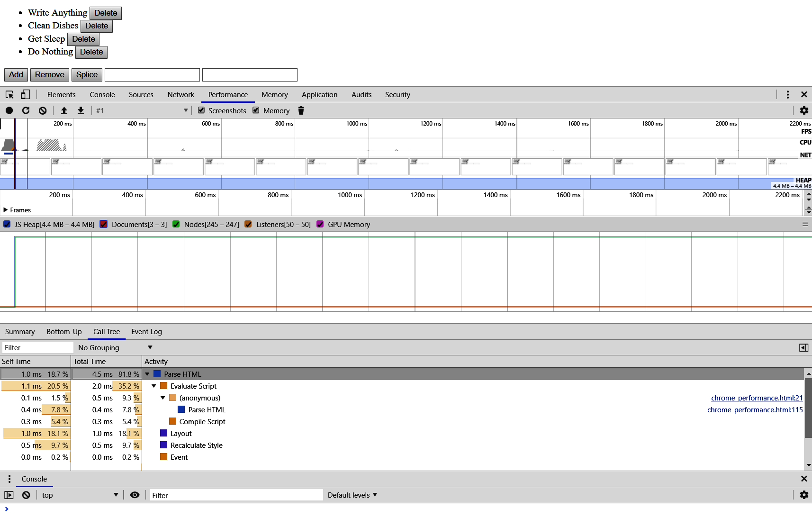Image resolution: width=812 pixels, height=518 pixels.
Task: Open Performance capture settings gear
Action: pos(804,110)
